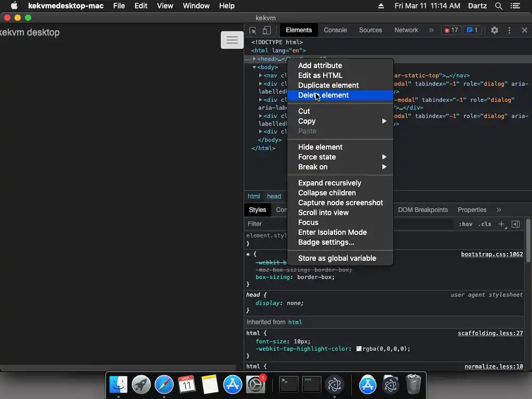
Task: Toggle the :hov element state
Action: (465, 224)
